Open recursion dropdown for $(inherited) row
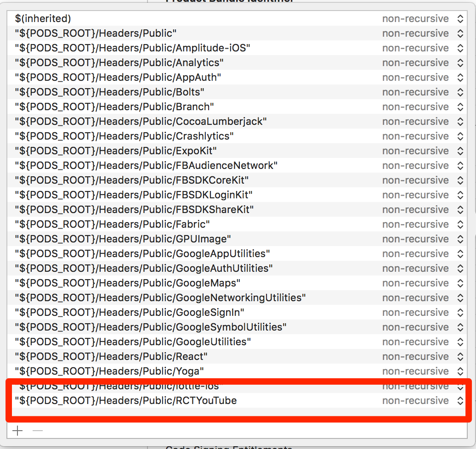 pos(460,18)
